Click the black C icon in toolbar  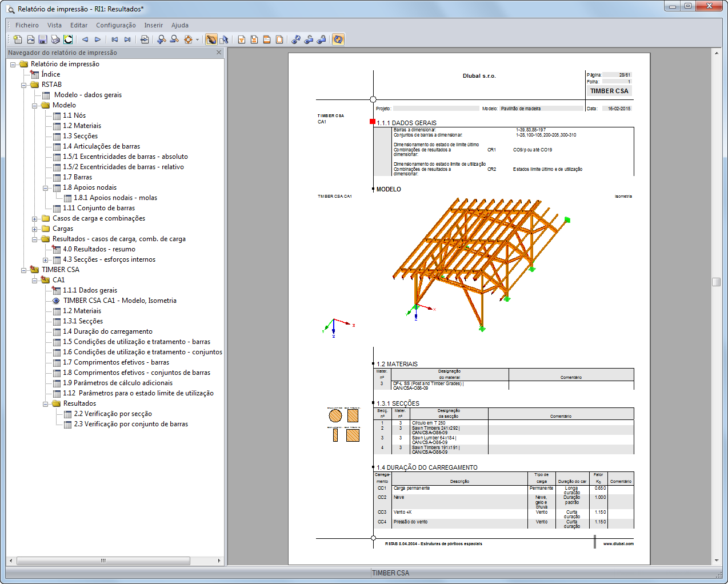click(x=68, y=39)
